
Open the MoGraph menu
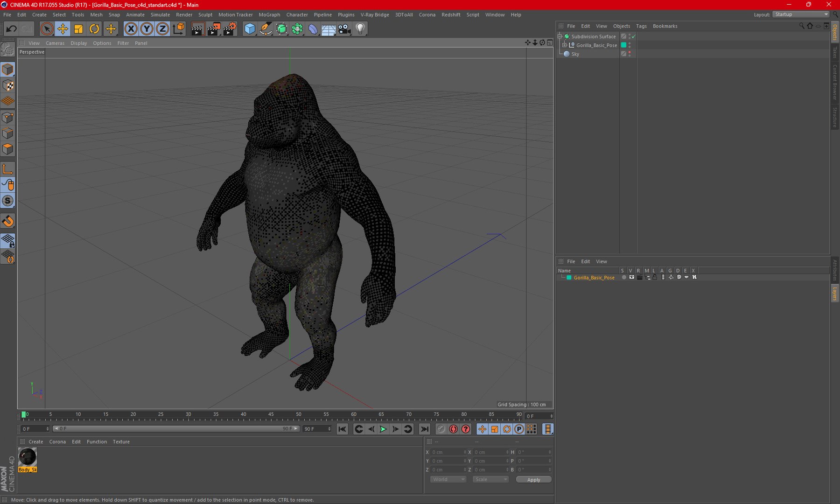(269, 14)
